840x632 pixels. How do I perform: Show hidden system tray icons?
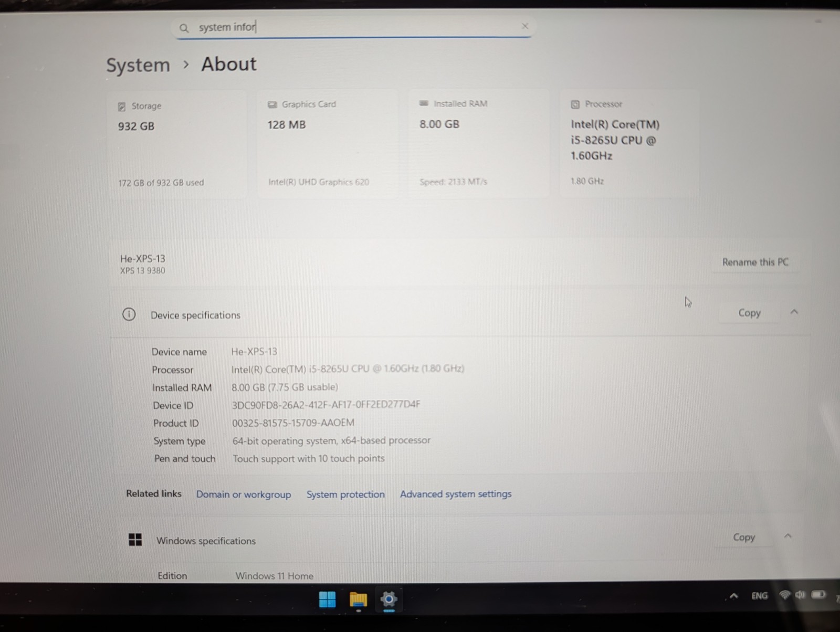[x=734, y=596]
